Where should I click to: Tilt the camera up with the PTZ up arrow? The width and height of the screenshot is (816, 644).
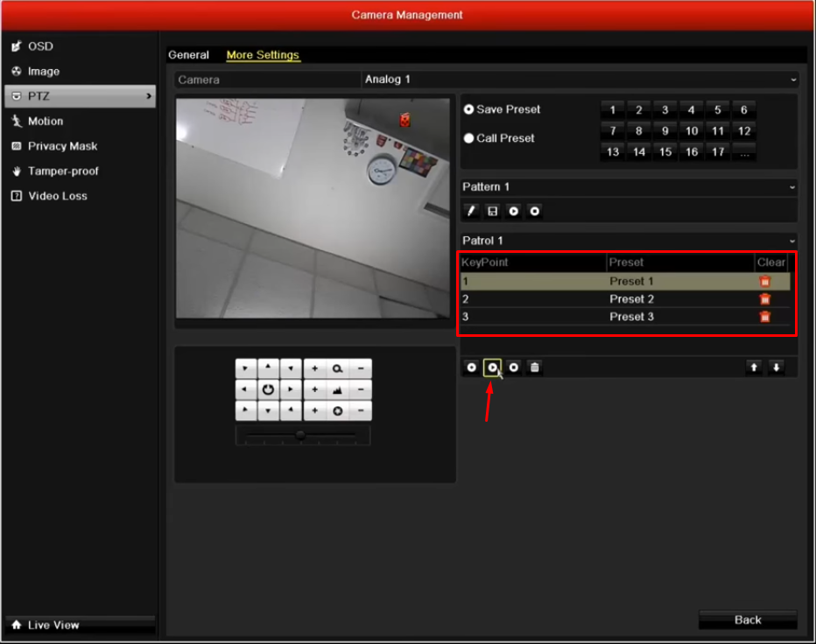pos(268,368)
